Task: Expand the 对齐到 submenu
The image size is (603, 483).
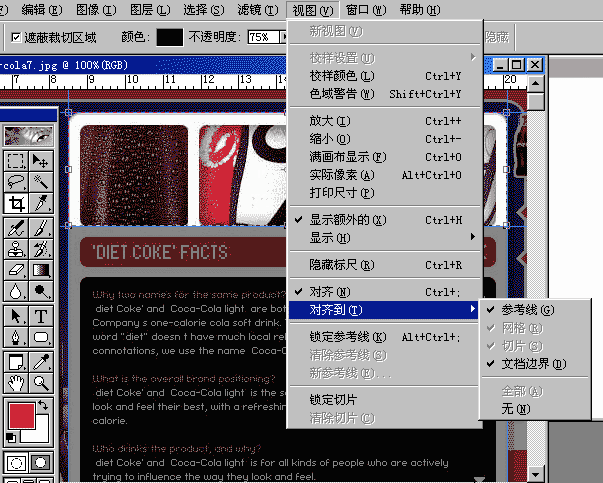Action: 383,310
